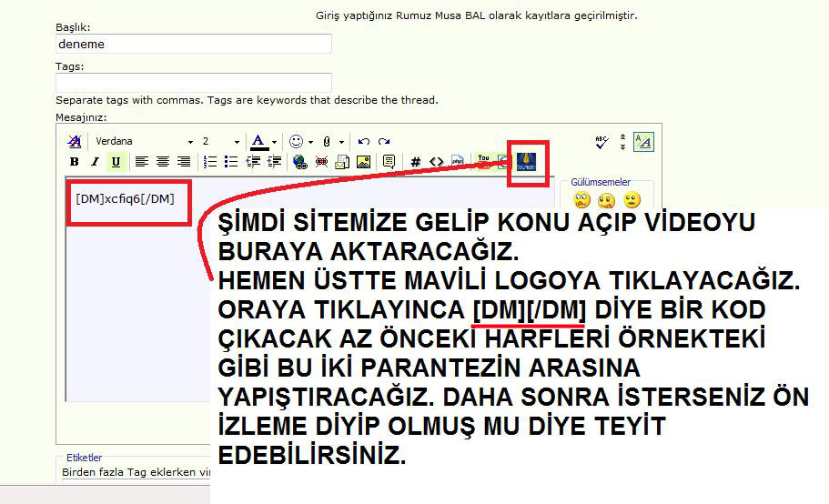Toggle italic formatting
829x504 pixels.
click(x=95, y=162)
